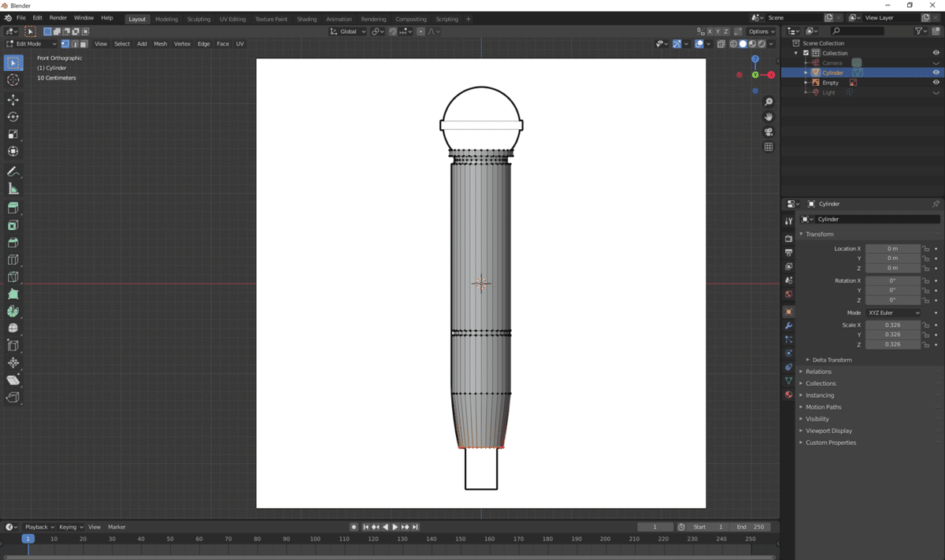This screenshot has height=560, width=945.
Task: Open the Tool settings properties tab
Action: [x=788, y=221]
